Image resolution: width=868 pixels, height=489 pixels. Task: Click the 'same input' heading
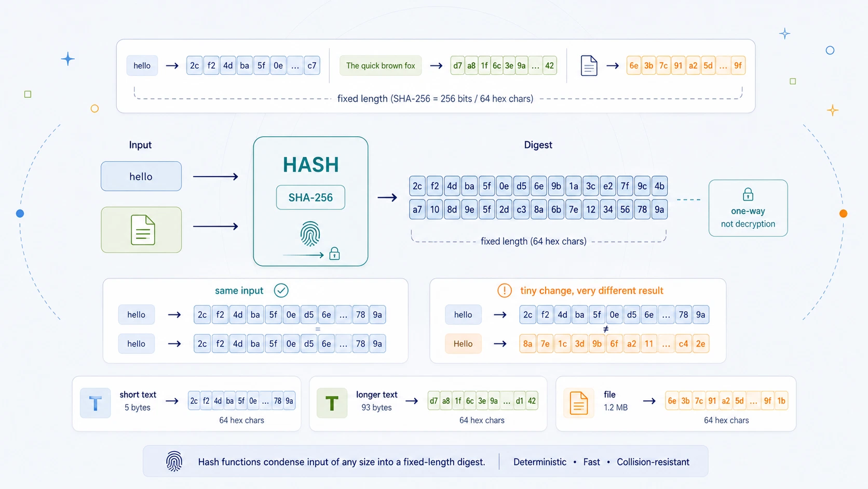coord(239,290)
